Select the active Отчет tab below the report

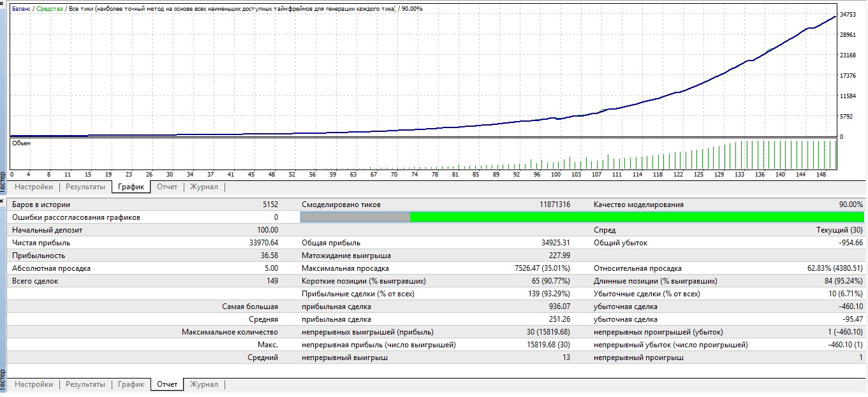click(x=167, y=384)
